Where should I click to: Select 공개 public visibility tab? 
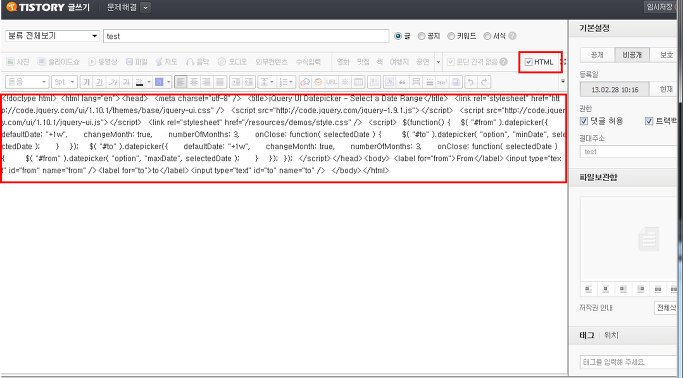(x=597, y=55)
